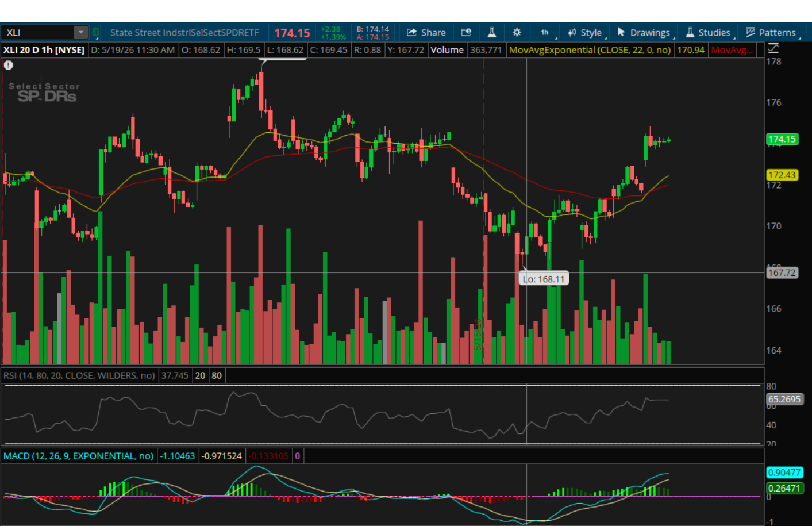
Task: Click the State Street IndstrlSelSectSPDRETF description
Action: (x=184, y=33)
